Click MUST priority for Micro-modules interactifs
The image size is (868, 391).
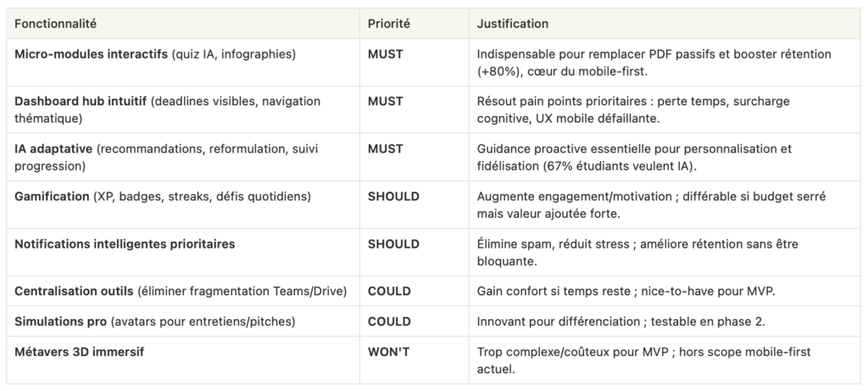[x=385, y=53]
